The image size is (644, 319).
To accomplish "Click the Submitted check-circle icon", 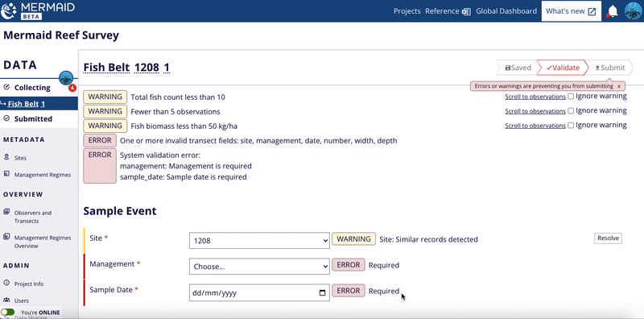I will pyautogui.click(x=6, y=118).
